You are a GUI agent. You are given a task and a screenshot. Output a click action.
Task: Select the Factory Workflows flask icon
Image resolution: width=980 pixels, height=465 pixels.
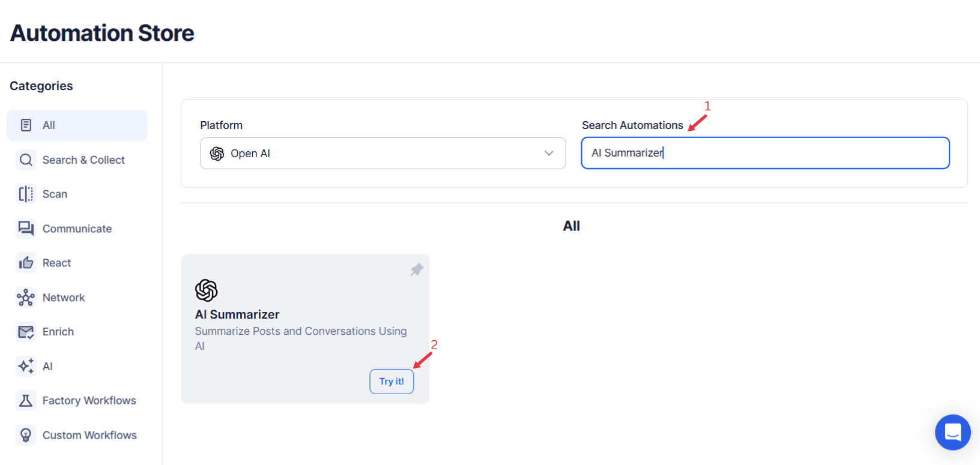(25, 400)
